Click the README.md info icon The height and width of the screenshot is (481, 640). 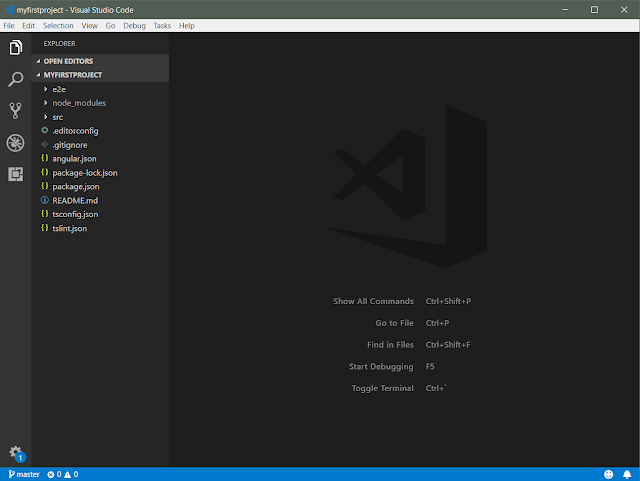coord(44,200)
